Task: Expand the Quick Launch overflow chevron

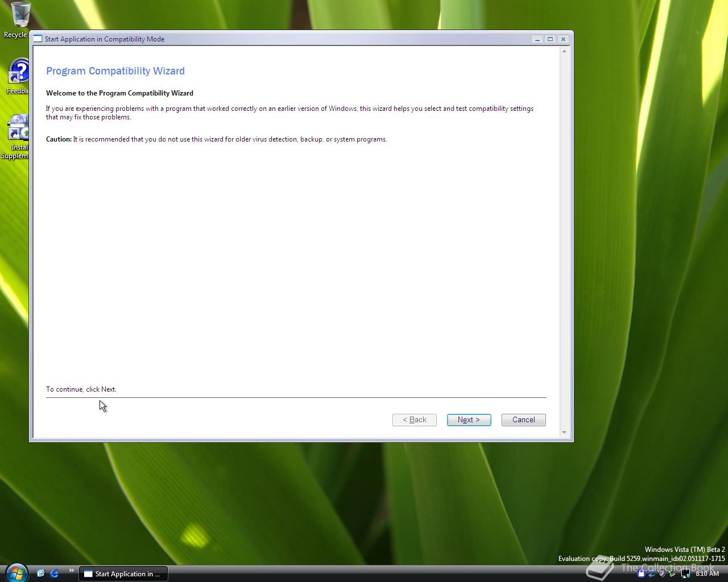Action: click(x=71, y=571)
